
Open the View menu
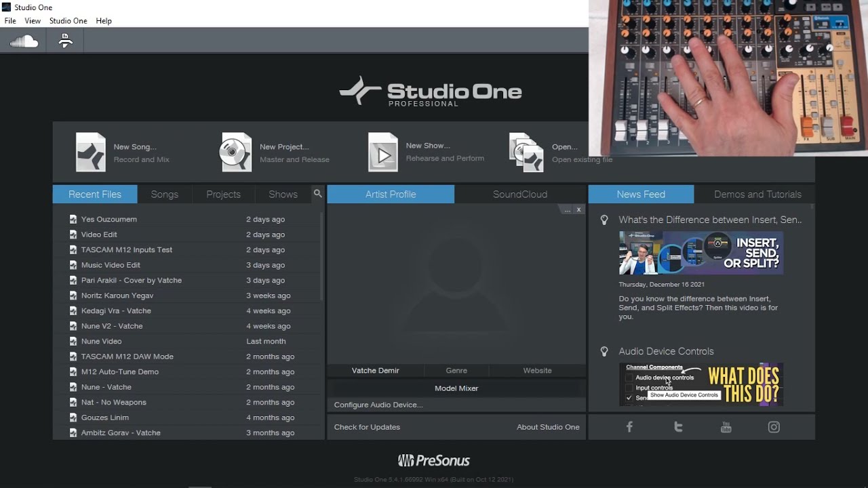click(33, 21)
